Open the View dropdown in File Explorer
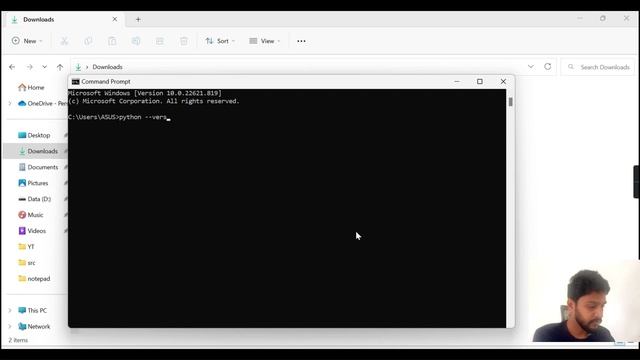The width and height of the screenshot is (640, 360). point(264,41)
